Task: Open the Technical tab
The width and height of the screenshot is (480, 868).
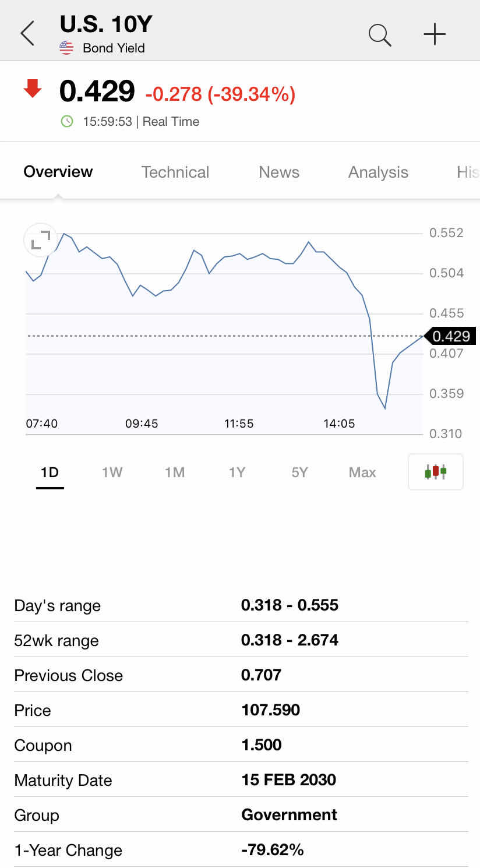Action: click(175, 172)
